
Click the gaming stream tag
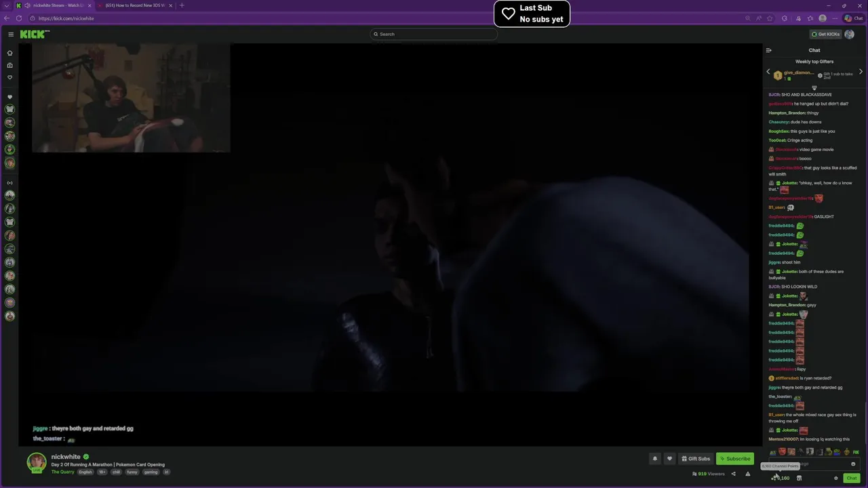pos(151,472)
